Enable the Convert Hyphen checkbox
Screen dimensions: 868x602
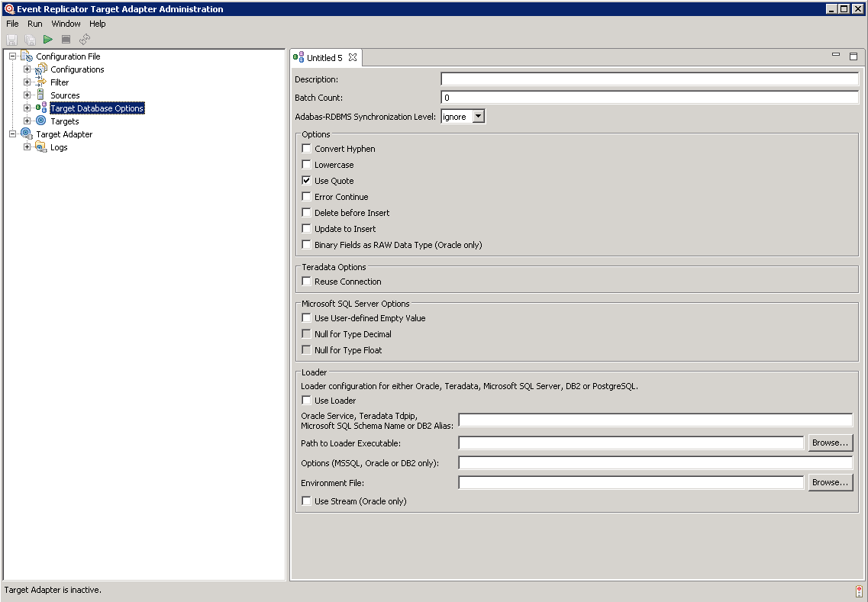click(x=306, y=149)
